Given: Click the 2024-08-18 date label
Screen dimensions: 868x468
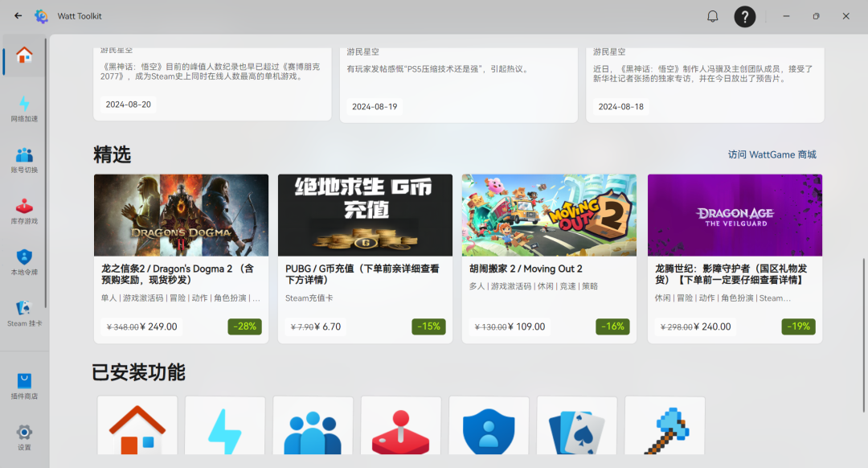Looking at the screenshot, I should [x=620, y=106].
